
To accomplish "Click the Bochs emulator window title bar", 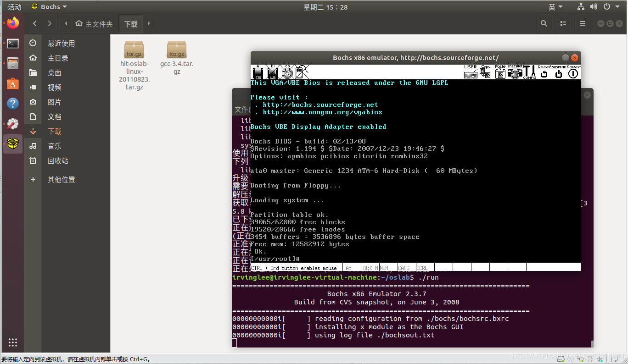I will coord(415,58).
